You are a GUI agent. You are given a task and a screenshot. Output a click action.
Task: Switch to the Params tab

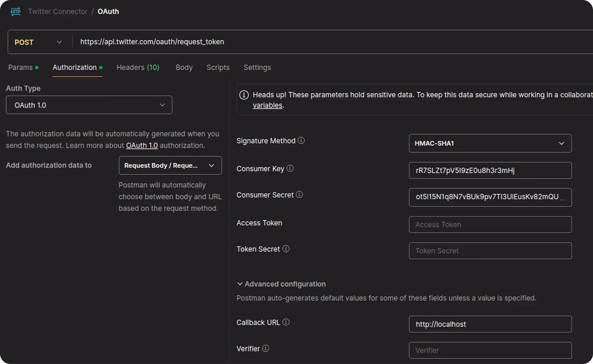[x=20, y=67]
